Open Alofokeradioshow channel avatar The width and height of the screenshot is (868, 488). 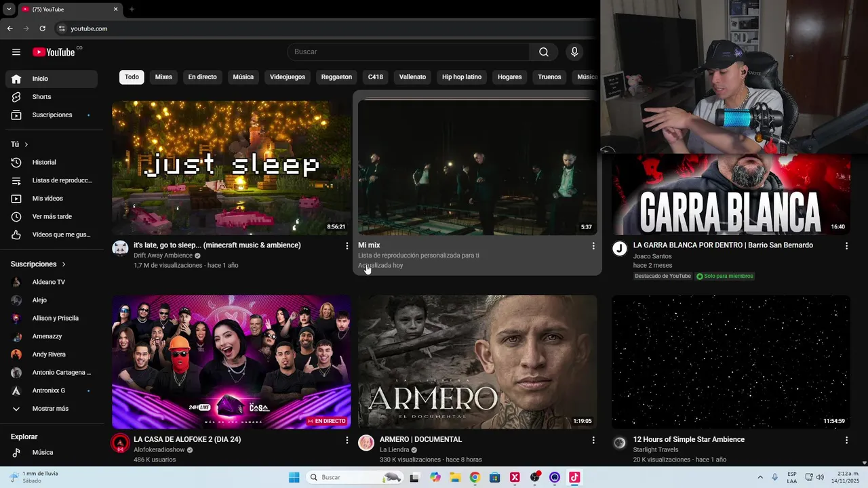tap(120, 443)
